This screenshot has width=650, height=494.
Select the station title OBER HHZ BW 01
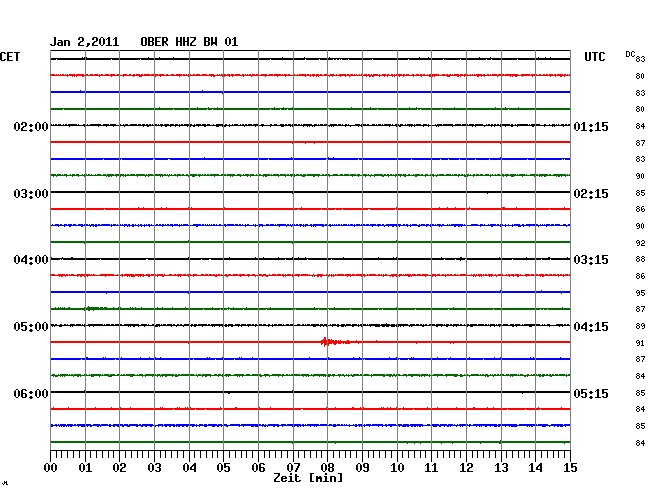(189, 42)
